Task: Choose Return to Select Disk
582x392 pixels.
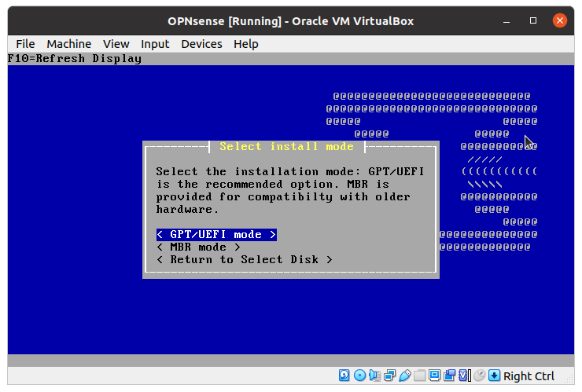Action: (245, 259)
